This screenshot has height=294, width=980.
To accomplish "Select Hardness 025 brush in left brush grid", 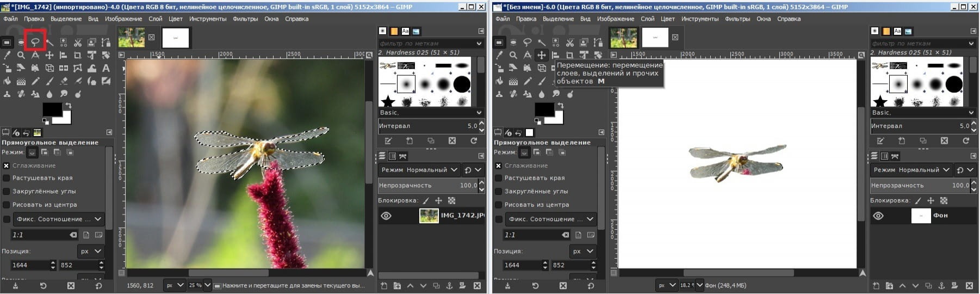I will (406, 84).
